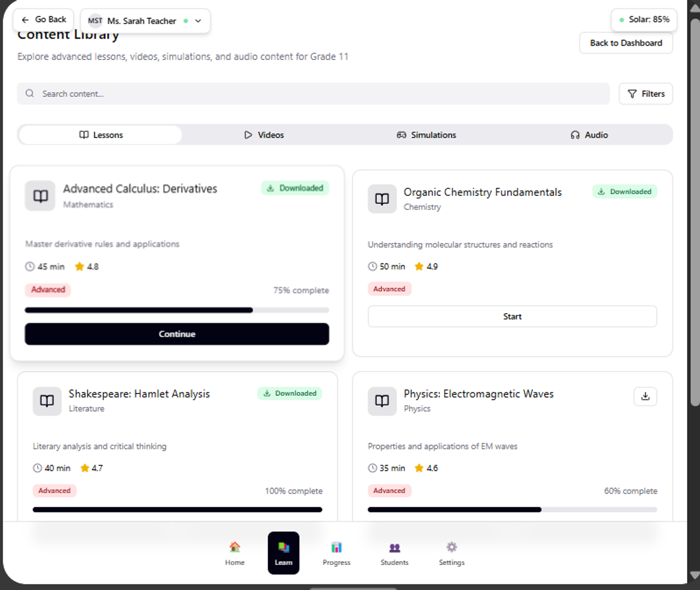700x590 pixels.
Task: Click the book icon for Shakespeare: Hamlet Analysis
Action: tap(47, 401)
